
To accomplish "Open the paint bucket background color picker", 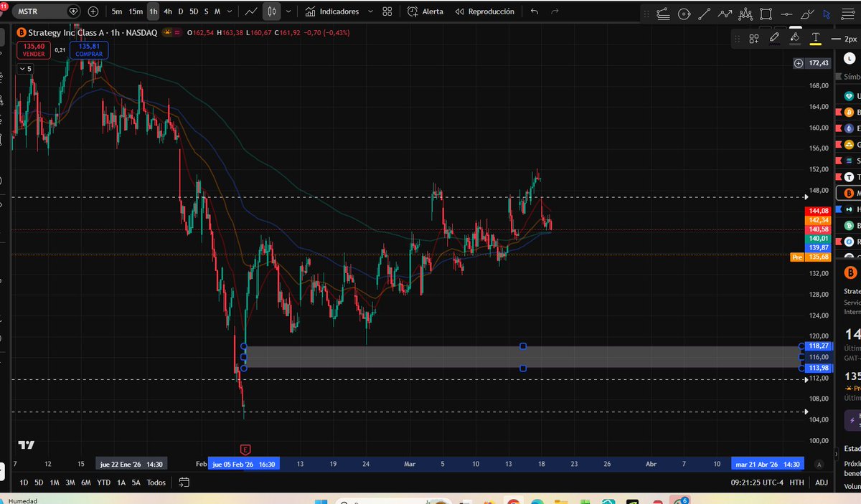I will 795,39.
